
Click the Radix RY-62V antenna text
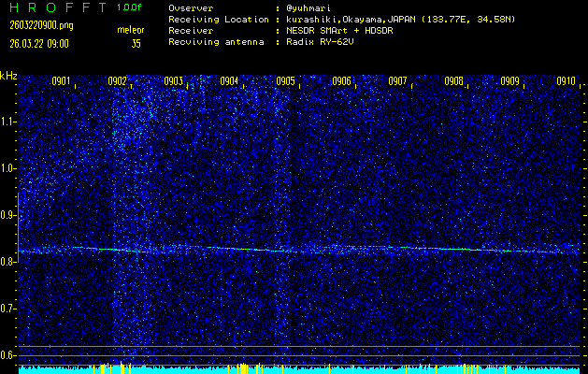pyautogui.click(x=320, y=42)
